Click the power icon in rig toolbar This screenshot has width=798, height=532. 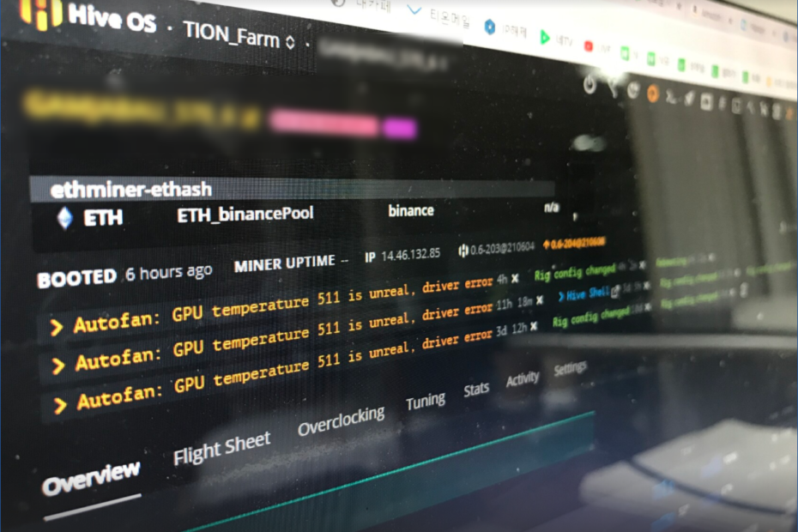589,84
